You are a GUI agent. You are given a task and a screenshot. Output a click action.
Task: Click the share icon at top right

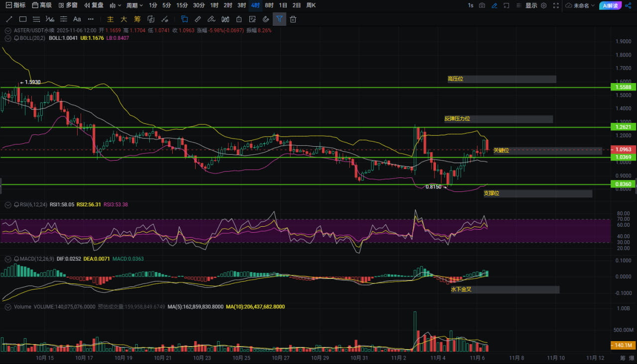click(628, 5)
